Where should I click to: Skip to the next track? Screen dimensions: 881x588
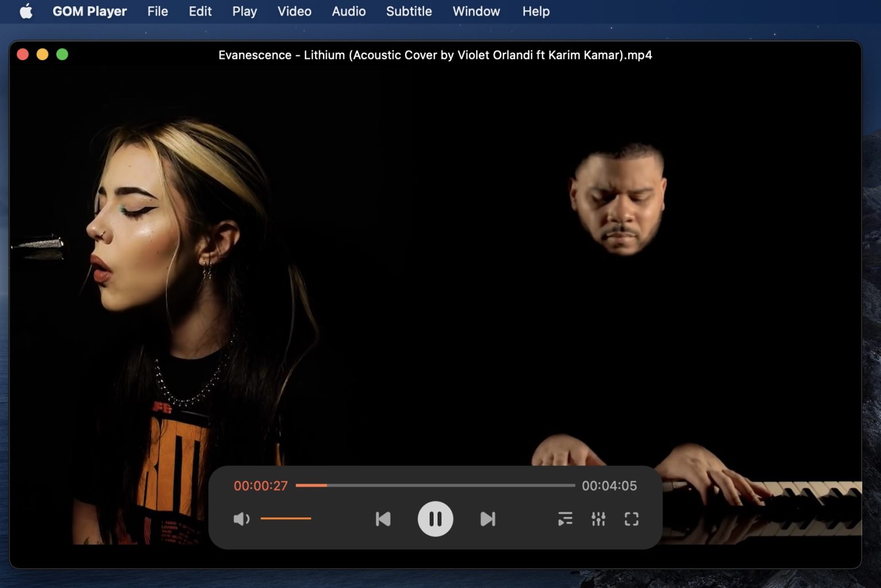click(488, 519)
